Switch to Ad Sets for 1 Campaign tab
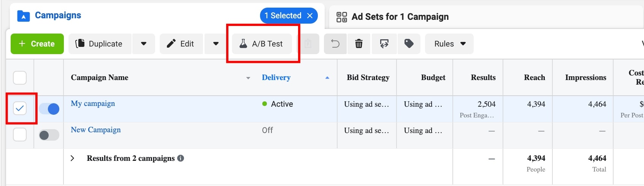This screenshot has width=644, height=186. (x=392, y=17)
